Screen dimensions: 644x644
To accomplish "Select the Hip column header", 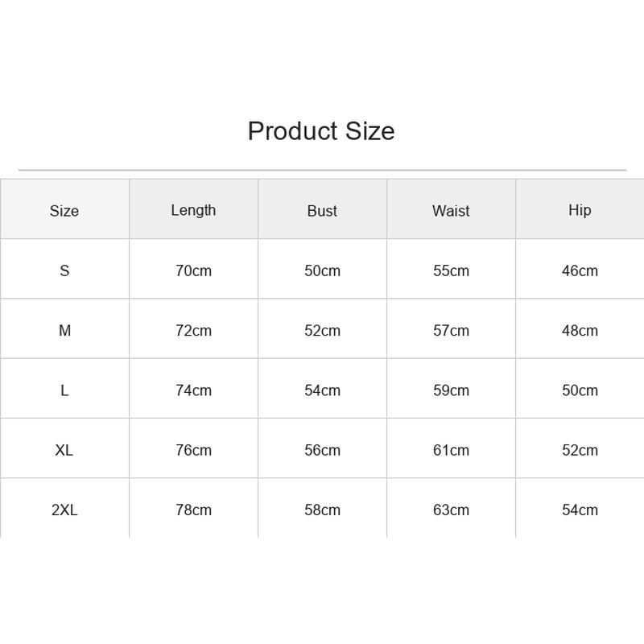I will [580, 210].
